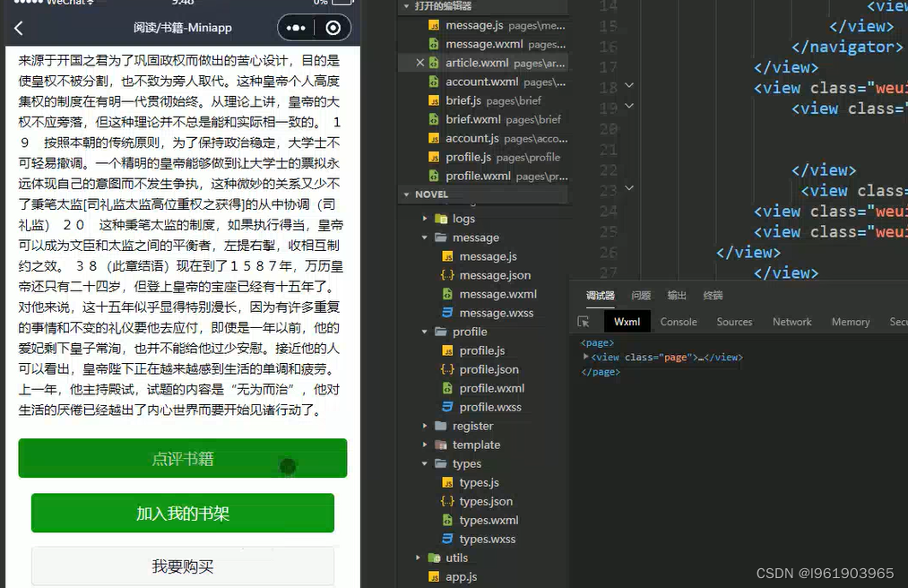The image size is (908, 588).
Task: Switch to the 输出 panel tab
Action: point(677,296)
